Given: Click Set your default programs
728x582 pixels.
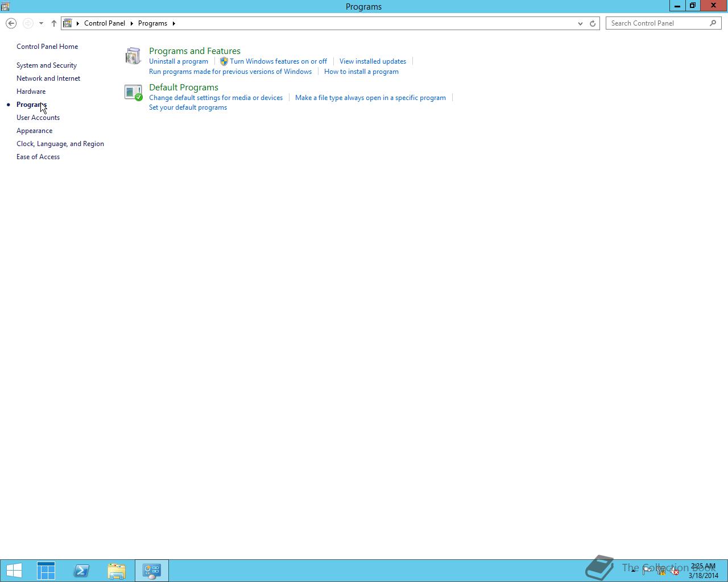Looking at the screenshot, I should click(188, 107).
